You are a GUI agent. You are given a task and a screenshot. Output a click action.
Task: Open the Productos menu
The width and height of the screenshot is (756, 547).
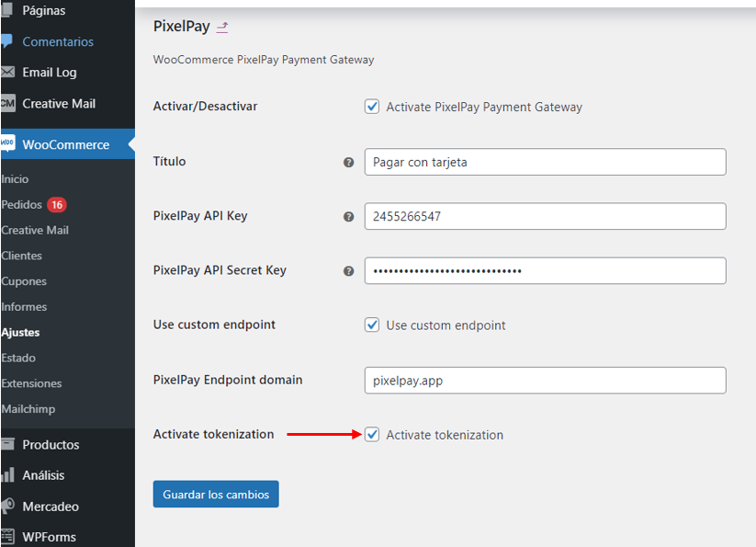pos(51,445)
